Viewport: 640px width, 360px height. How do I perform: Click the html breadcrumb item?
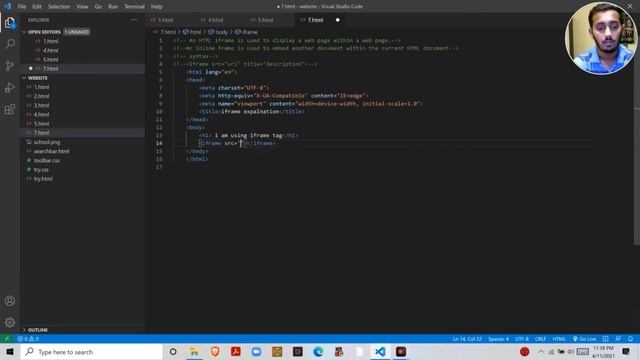pos(192,32)
